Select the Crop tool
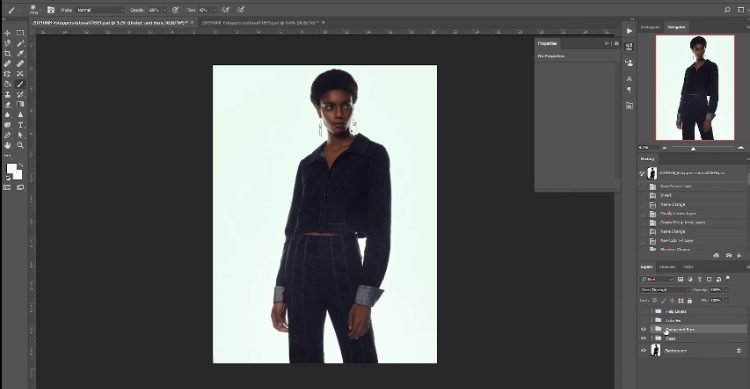Image resolution: width=750 pixels, height=389 pixels. click(7, 53)
